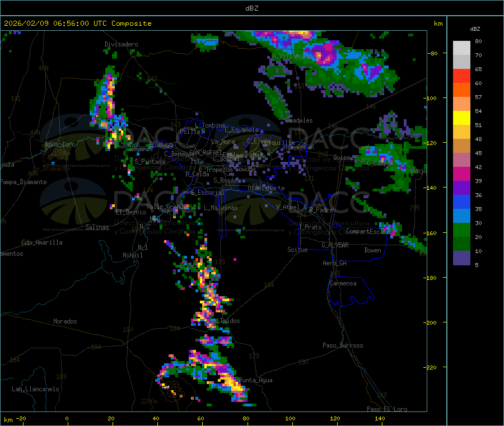Click the Aero_GA label
The height and width of the screenshot is (426, 504).
point(335,263)
